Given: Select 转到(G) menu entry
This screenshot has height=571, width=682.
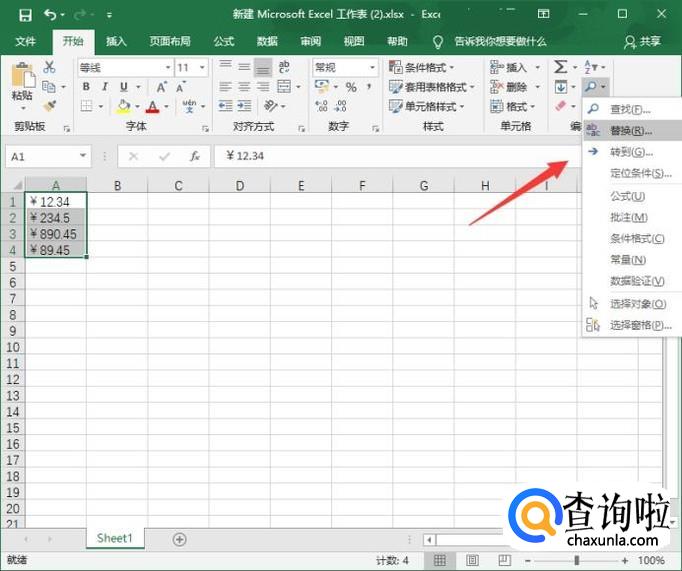Looking at the screenshot, I should point(632,152).
